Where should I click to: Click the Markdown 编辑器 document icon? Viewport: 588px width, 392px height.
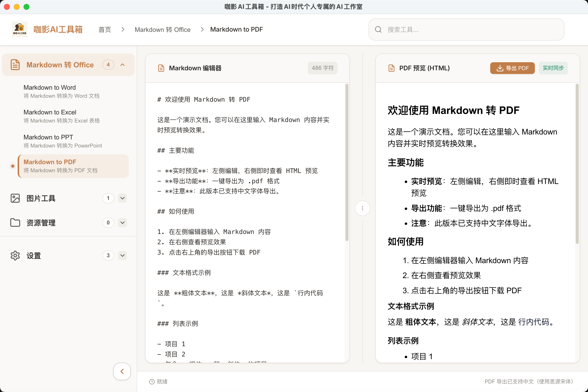click(x=161, y=68)
